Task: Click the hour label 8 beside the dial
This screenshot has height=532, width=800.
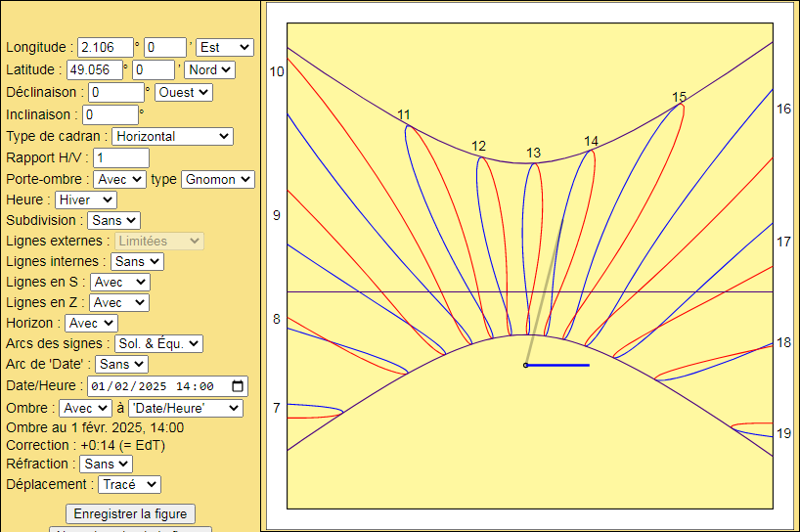Action: [277, 320]
